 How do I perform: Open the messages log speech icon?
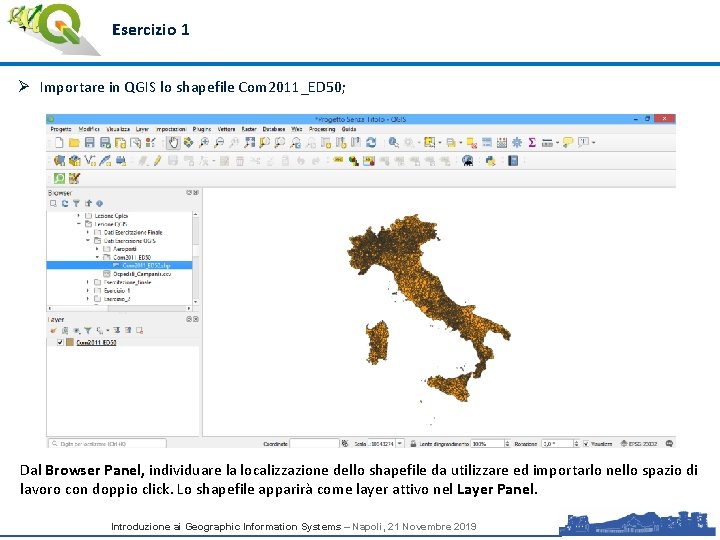[x=669, y=444]
